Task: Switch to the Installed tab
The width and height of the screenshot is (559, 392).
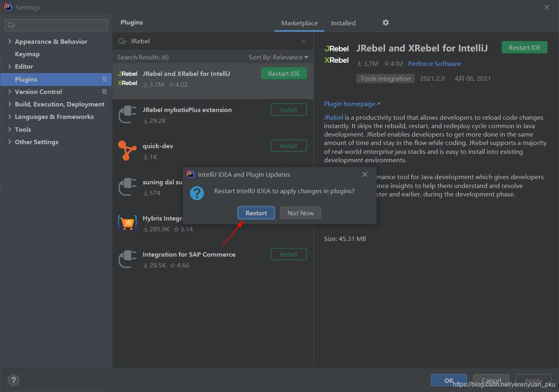Action: coord(343,23)
